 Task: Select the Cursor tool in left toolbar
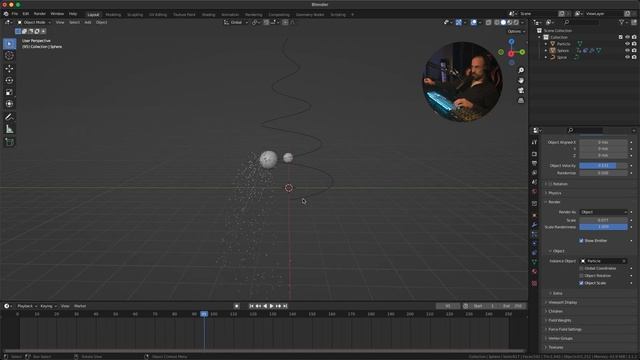click(9, 56)
